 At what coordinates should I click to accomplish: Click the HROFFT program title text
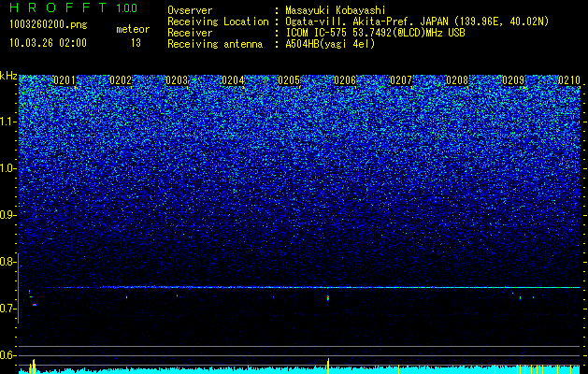click(59, 7)
